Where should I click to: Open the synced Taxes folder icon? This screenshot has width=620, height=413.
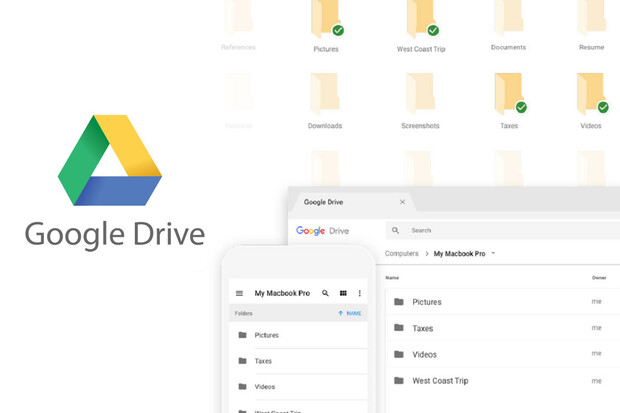pyautogui.click(x=510, y=94)
